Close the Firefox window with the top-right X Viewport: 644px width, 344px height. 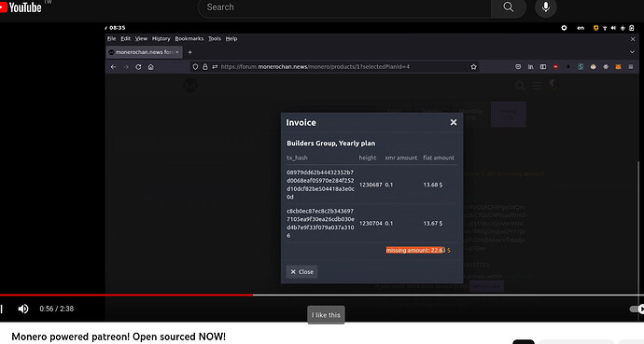(633, 39)
